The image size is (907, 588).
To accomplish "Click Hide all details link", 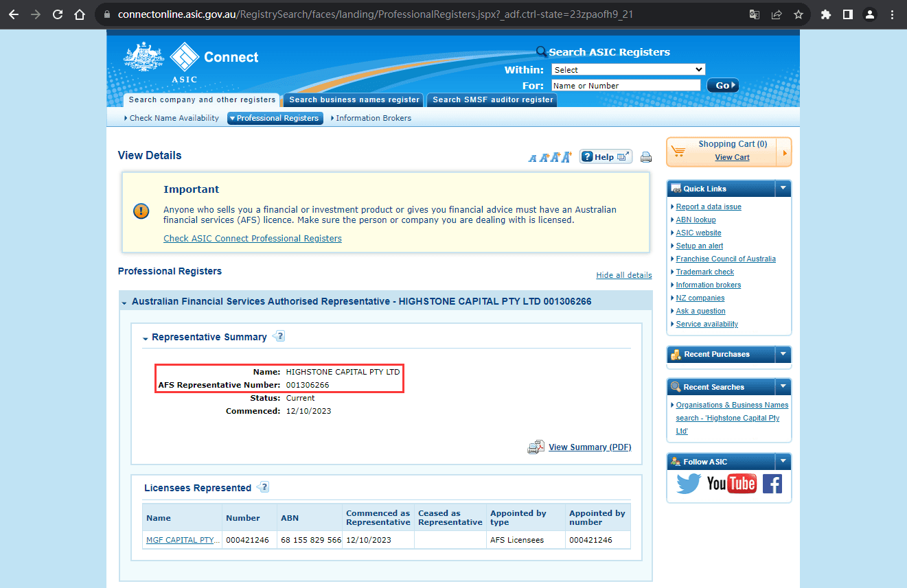I will pyautogui.click(x=624, y=275).
